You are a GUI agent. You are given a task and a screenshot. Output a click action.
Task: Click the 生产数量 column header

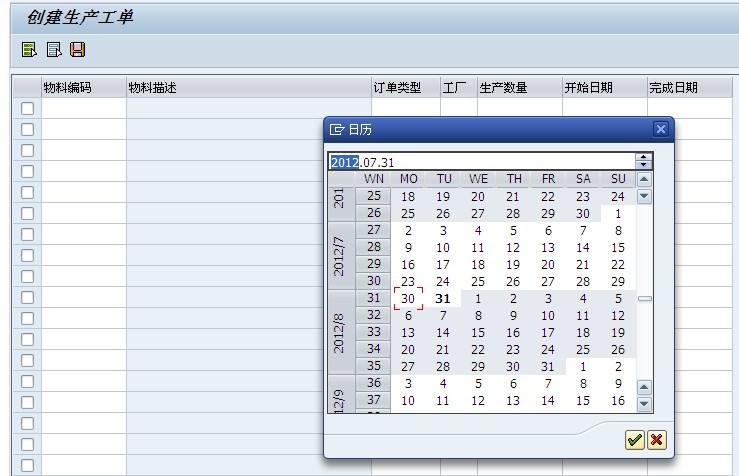tap(519, 88)
